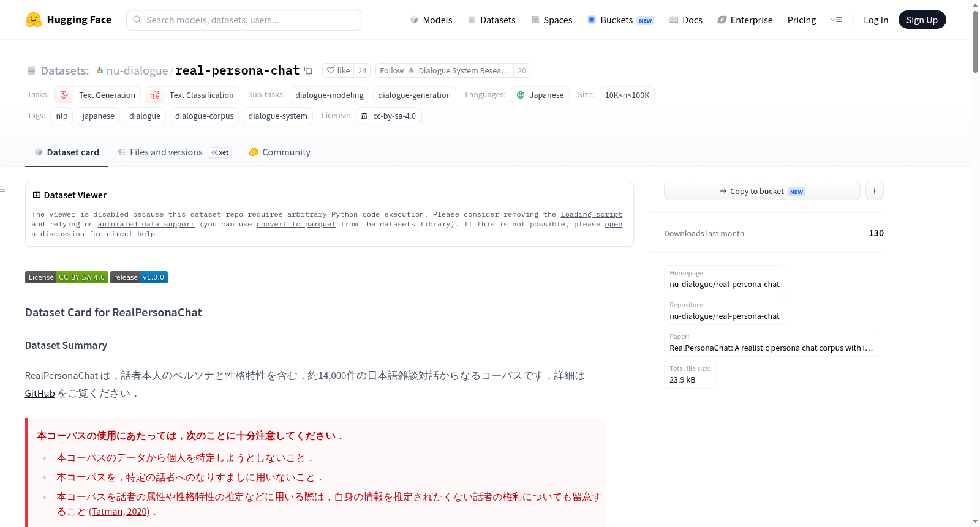Click the Dataset Viewer table icon
The width and height of the screenshot is (980, 527).
point(37,195)
